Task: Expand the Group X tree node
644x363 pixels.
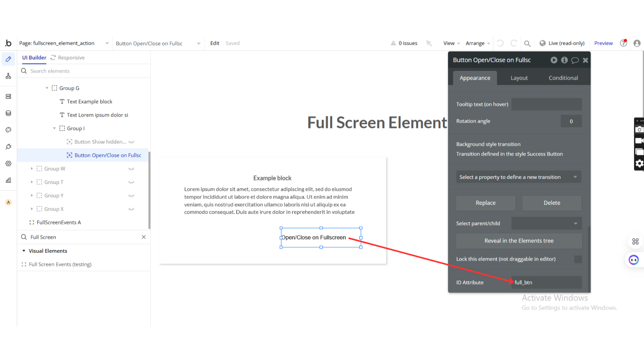Action: (x=32, y=209)
